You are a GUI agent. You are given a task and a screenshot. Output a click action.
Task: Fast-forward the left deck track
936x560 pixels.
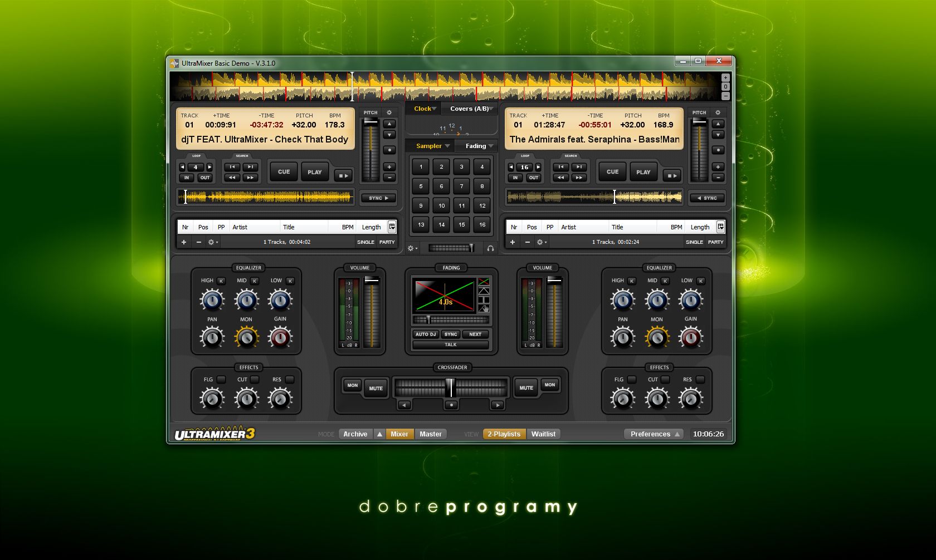pos(250,178)
